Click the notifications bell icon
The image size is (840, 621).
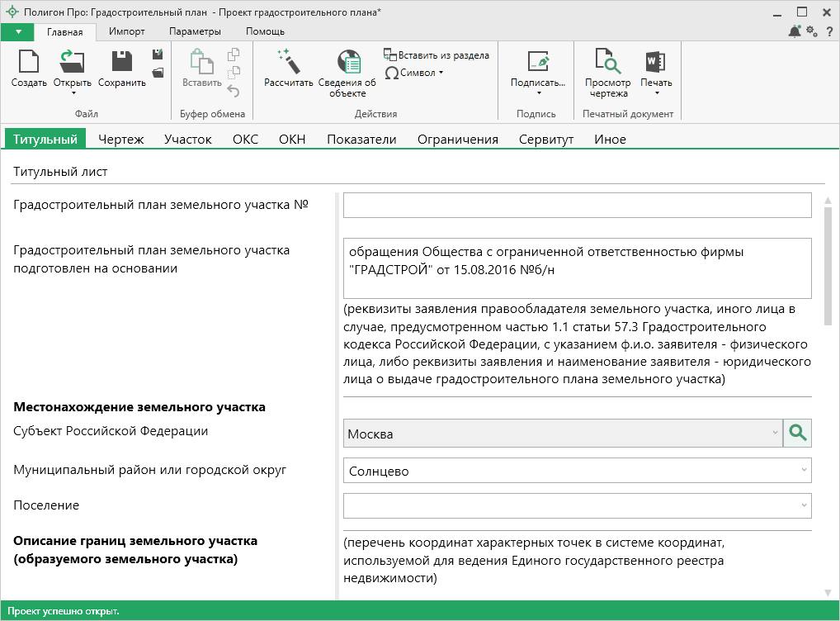794,31
